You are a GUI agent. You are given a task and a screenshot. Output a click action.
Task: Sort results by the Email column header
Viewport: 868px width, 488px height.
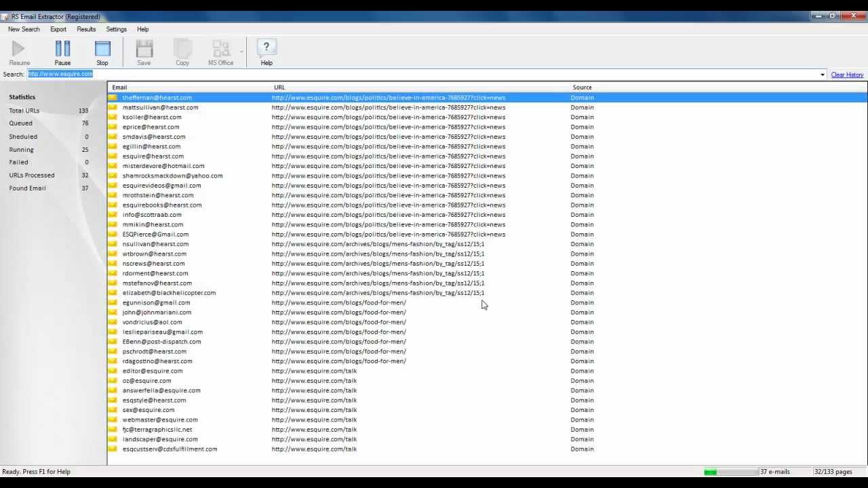click(x=190, y=87)
